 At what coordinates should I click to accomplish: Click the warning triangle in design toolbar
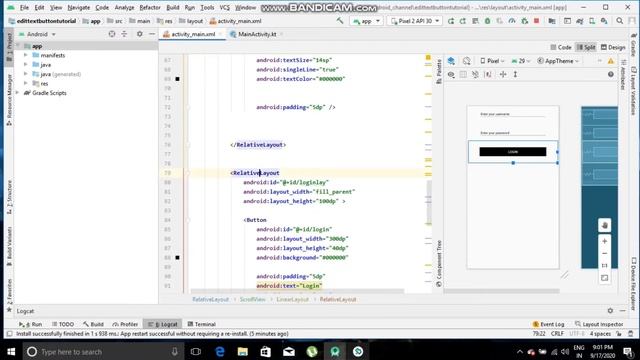(611, 61)
